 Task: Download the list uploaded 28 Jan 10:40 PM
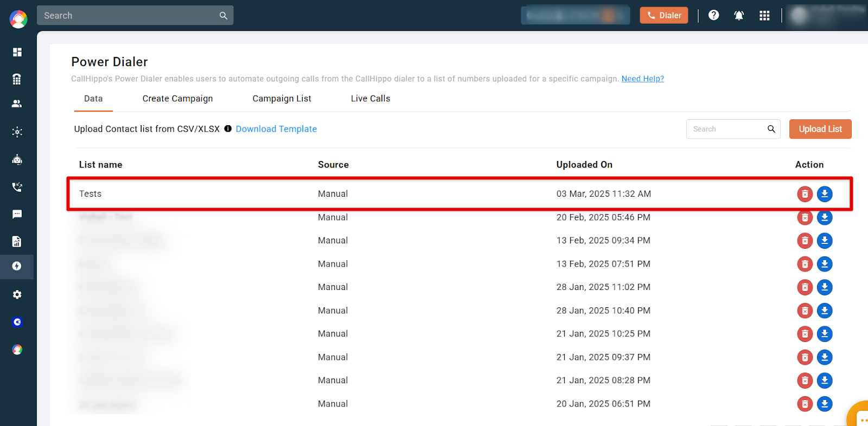point(825,311)
